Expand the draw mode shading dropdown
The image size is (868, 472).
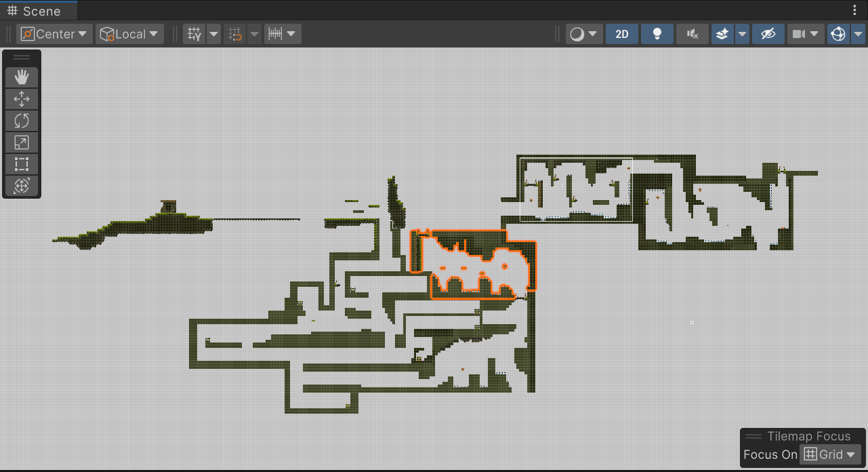click(x=584, y=34)
